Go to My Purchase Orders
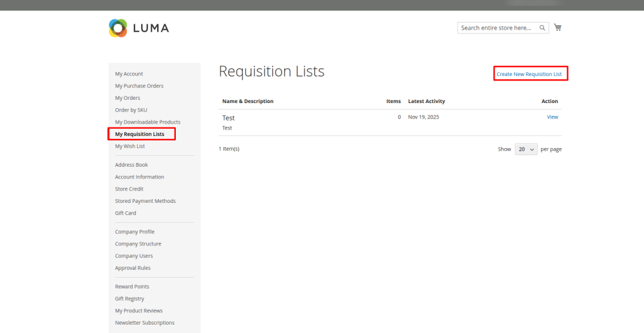 139,86
